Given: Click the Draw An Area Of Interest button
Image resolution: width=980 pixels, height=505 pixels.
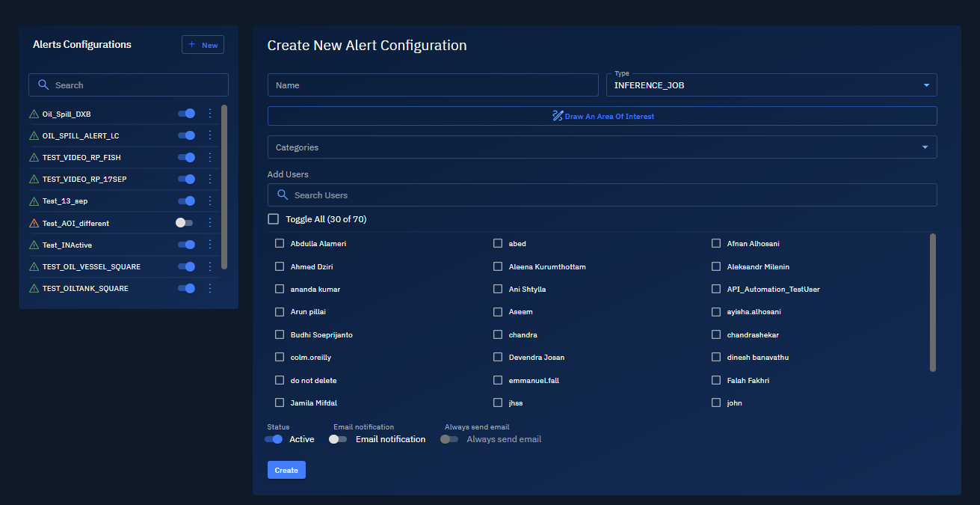Looking at the screenshot, I should (x=602, y=116).
